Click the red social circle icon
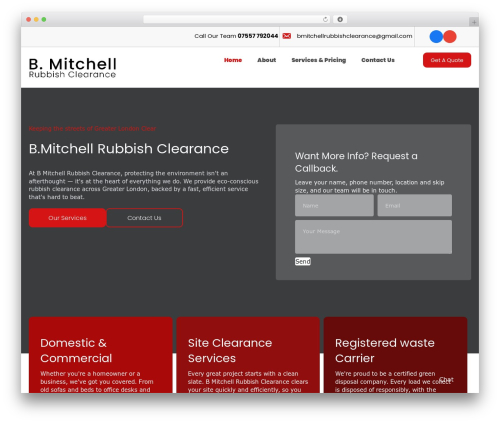The image size is (500, 423). click(450, 36)
